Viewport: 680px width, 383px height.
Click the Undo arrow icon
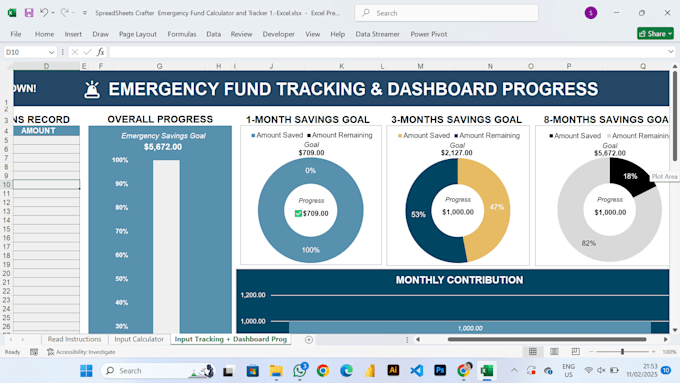coord(44,13)
